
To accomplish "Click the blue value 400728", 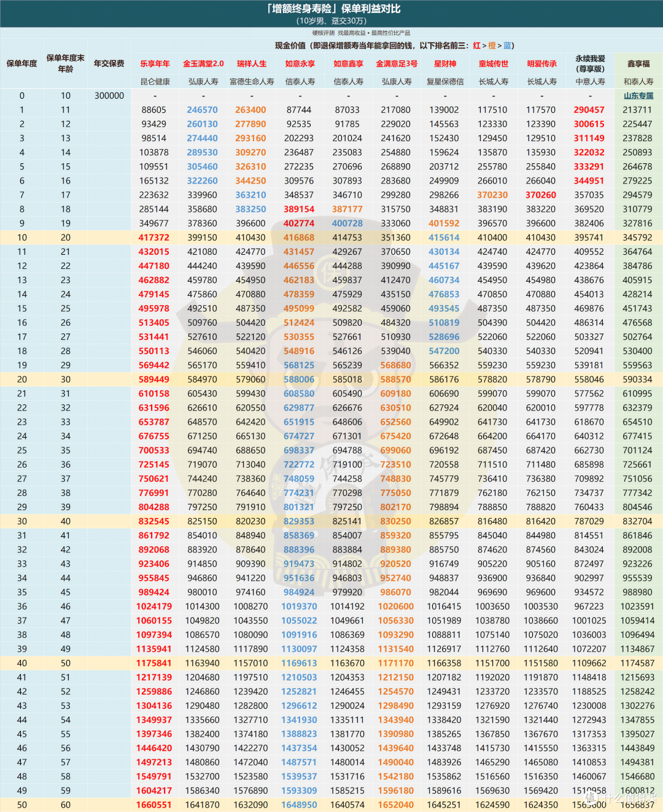I will pyautogui.click(x=347, y=223).
